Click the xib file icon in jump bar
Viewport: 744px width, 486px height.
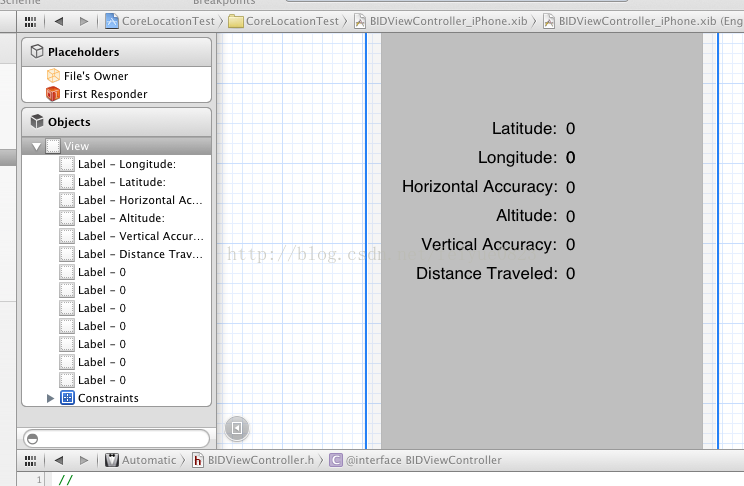coord(360,21)
